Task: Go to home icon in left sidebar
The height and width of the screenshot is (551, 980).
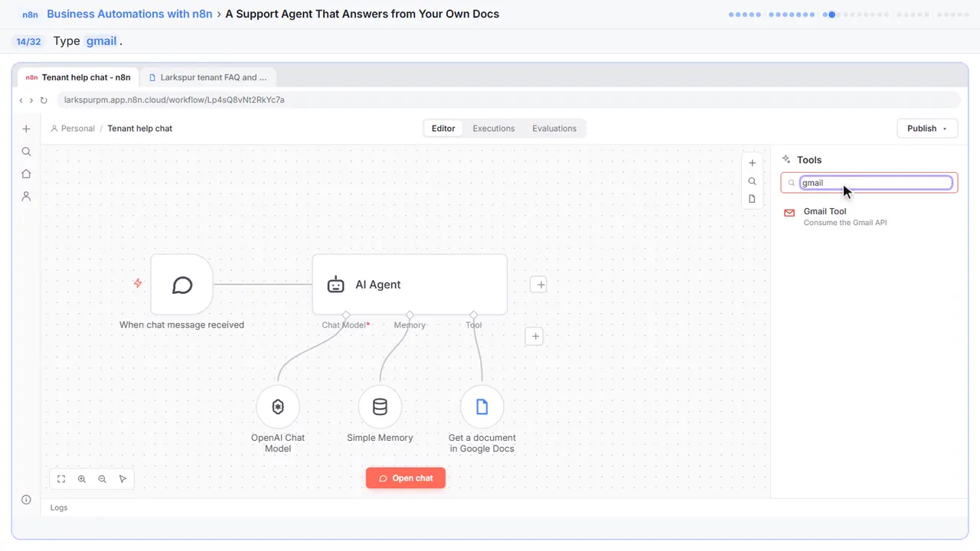Action: click(x=26, y=174)
